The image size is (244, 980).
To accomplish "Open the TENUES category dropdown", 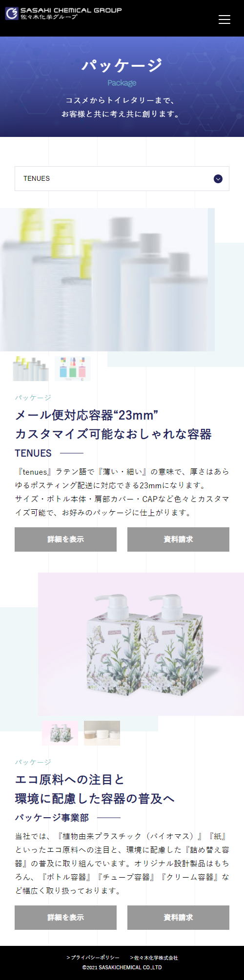I will coord(122,178).
